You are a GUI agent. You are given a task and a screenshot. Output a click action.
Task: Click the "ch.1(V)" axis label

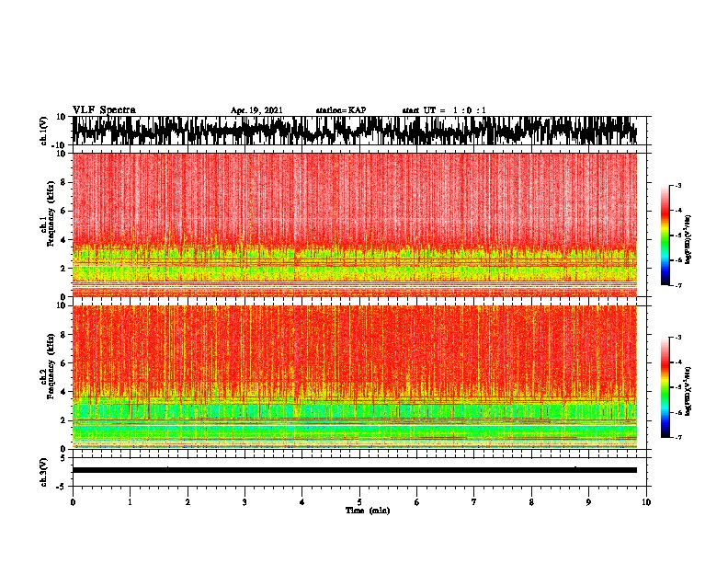point(44,131)
